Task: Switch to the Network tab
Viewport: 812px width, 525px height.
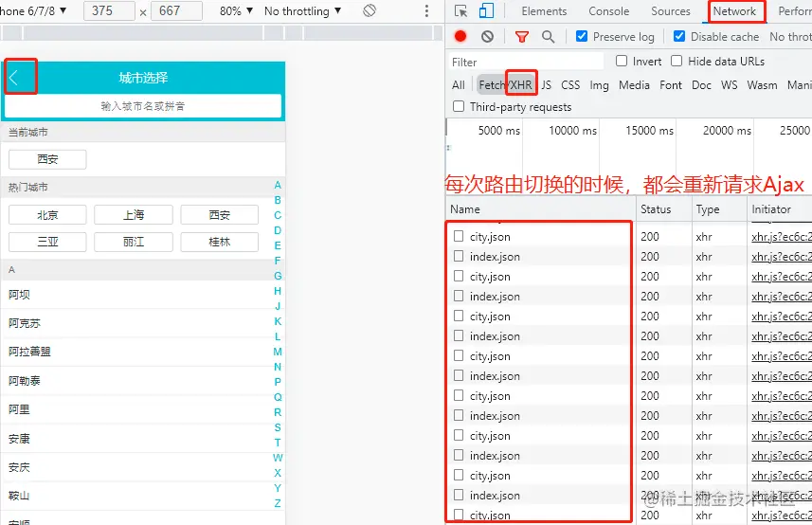Action: pos(734,10)
